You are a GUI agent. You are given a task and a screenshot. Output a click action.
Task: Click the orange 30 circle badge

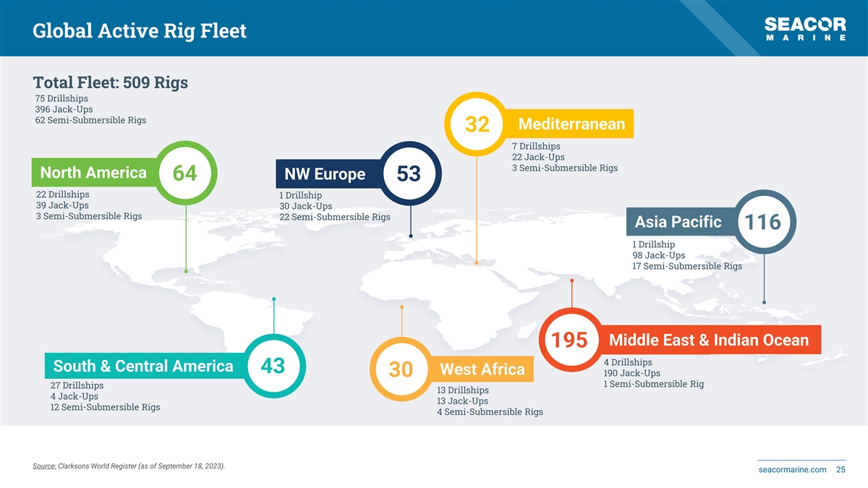point(401,369)
